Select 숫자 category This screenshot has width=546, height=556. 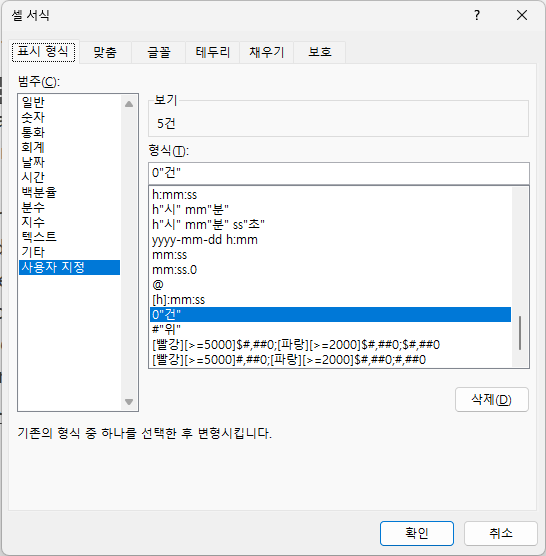pos(69,117)
